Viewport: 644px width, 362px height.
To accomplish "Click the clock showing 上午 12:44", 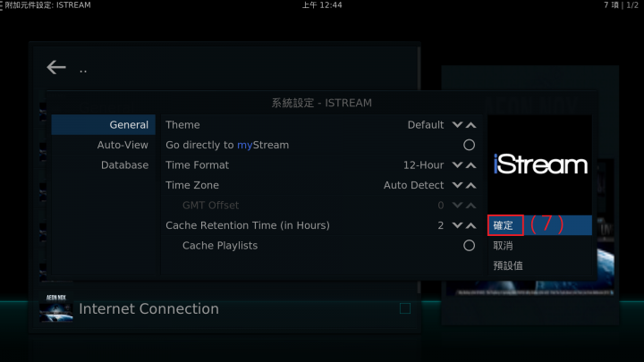I will (x=322, y=5).
